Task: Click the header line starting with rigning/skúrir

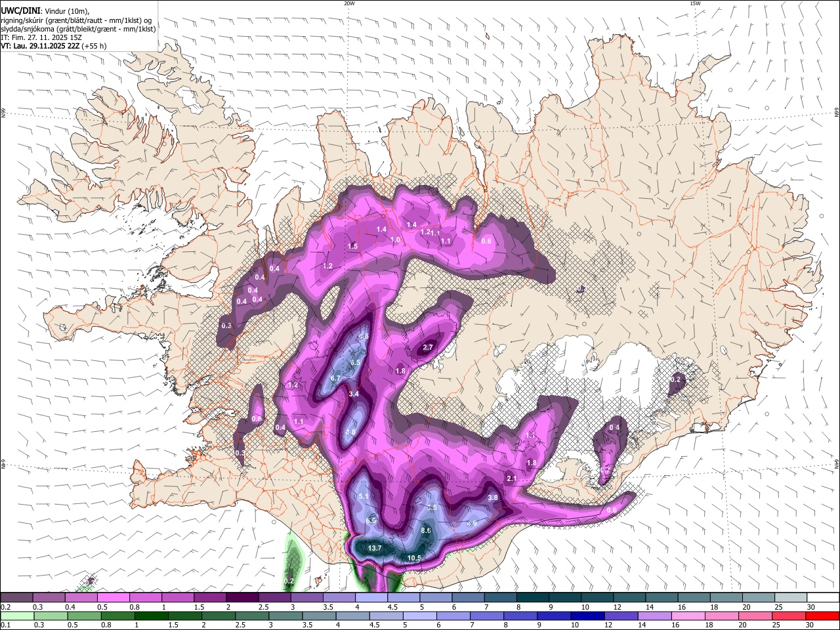Action: click(76, 20)
